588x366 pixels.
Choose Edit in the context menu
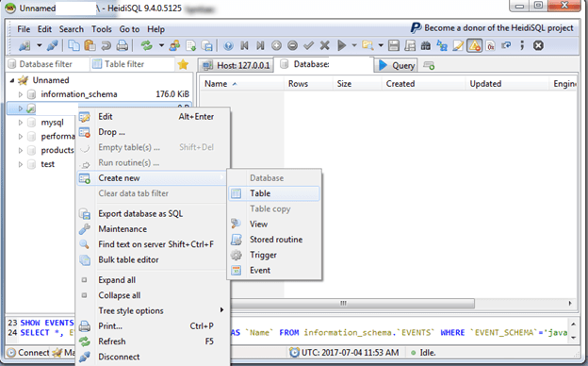[x=153, y=117]
